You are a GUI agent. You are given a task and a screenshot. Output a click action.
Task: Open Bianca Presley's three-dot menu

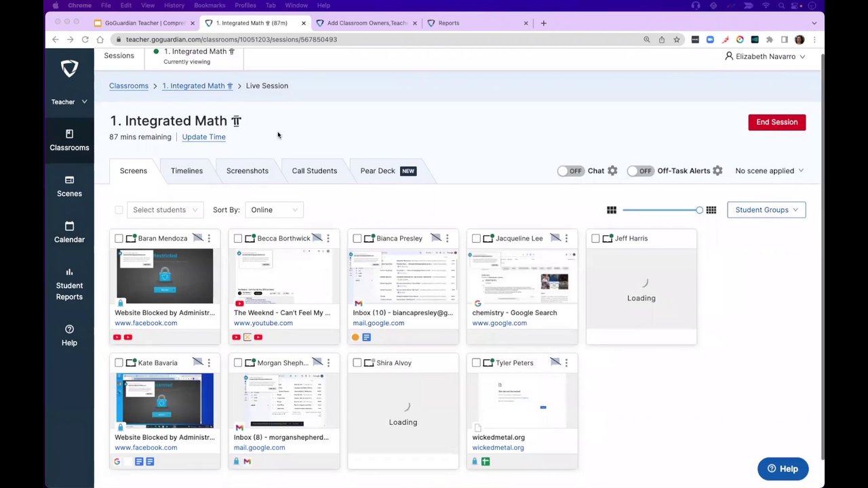click(x=447, y=239)
